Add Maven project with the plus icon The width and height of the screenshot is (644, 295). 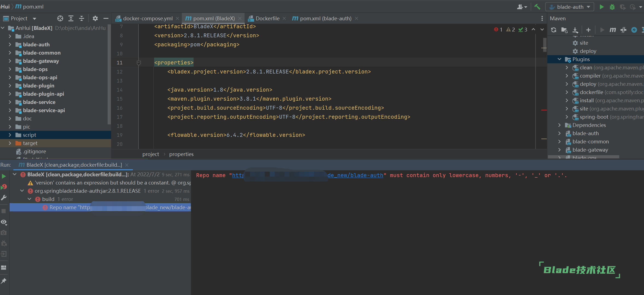point(588,30)
